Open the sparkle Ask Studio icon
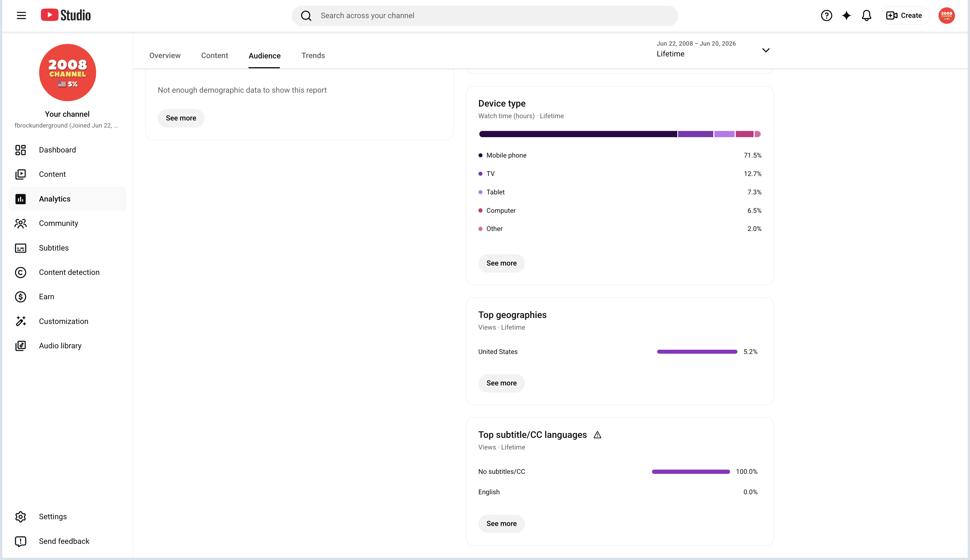 846,15
